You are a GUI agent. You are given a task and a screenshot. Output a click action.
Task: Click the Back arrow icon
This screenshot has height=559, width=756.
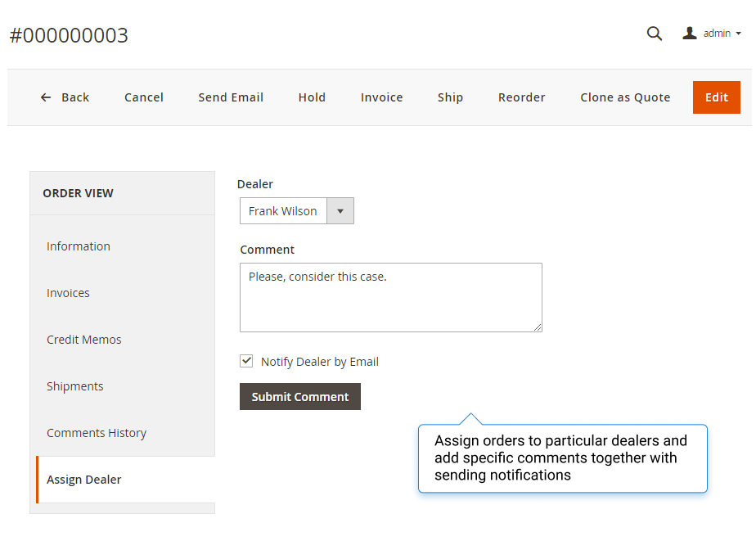(x=46, y=97)
